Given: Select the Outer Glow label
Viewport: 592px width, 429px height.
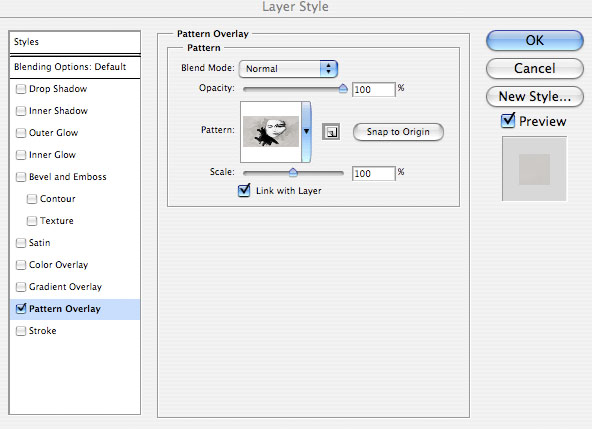Looking at the screenshot, I should click(x=54, y=133).
